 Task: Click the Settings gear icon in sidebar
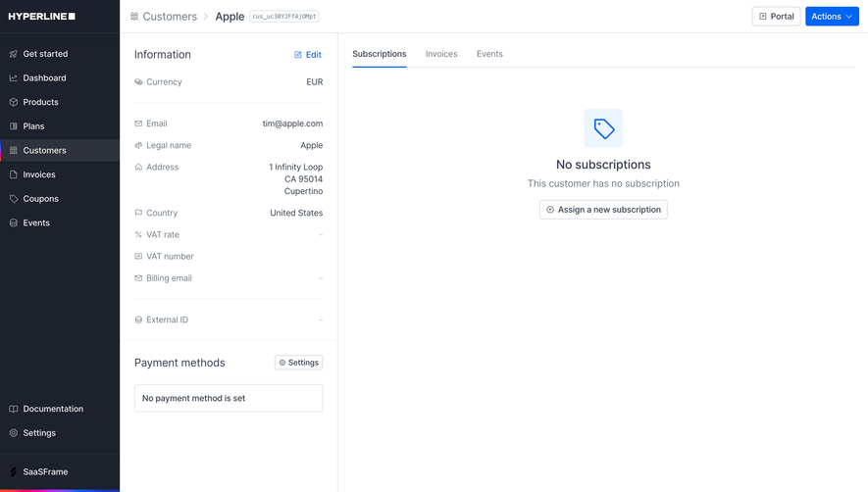(14, 433)
